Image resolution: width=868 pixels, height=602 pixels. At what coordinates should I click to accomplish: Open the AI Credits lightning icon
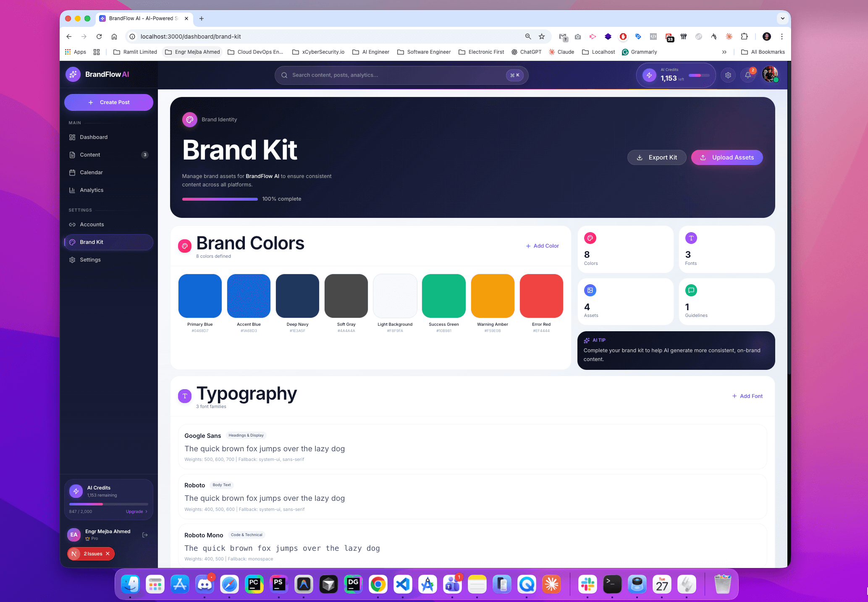point(649,75)
